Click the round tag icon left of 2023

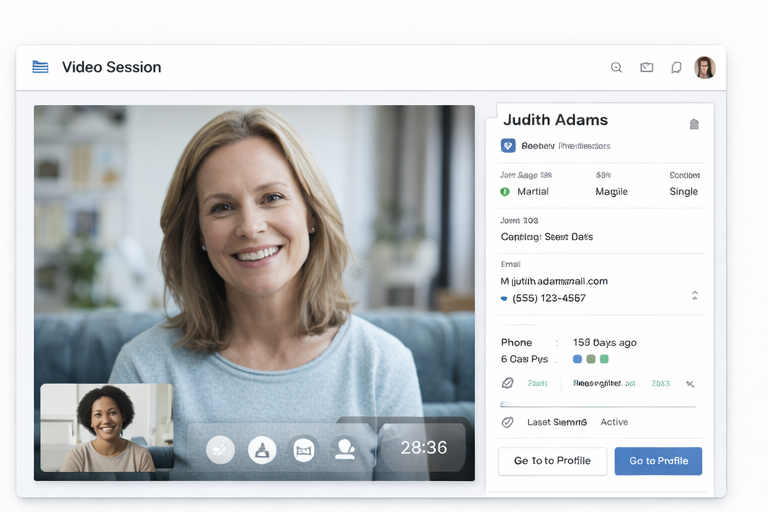point(507,383)
